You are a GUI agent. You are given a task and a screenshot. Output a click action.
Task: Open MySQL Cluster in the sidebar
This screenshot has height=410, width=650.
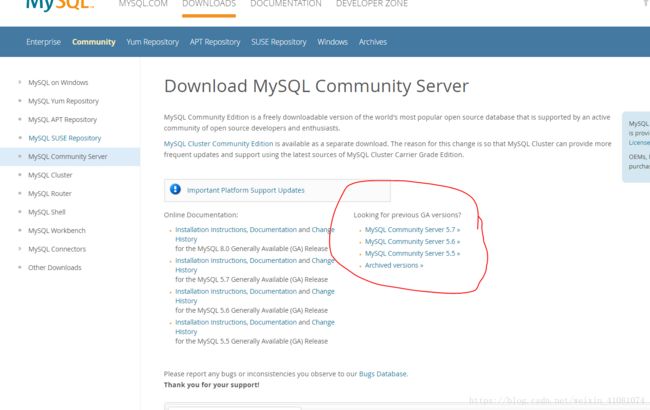(50, 175)
